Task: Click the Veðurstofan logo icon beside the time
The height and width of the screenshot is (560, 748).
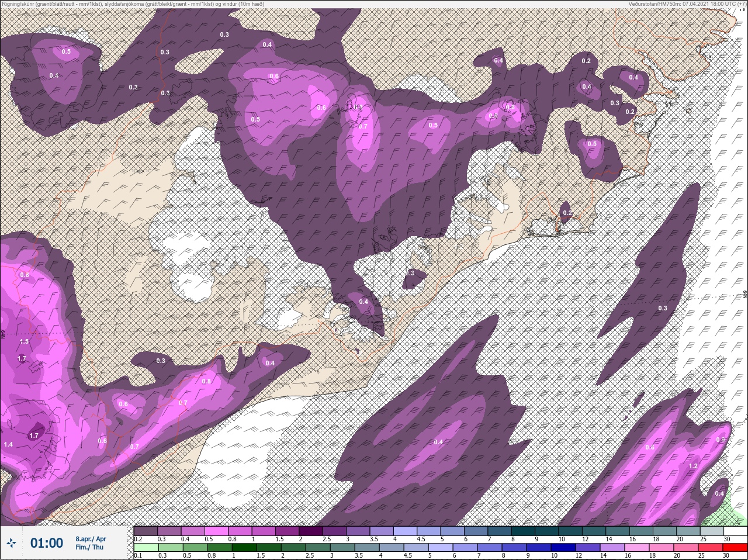Action: [11, 543]
